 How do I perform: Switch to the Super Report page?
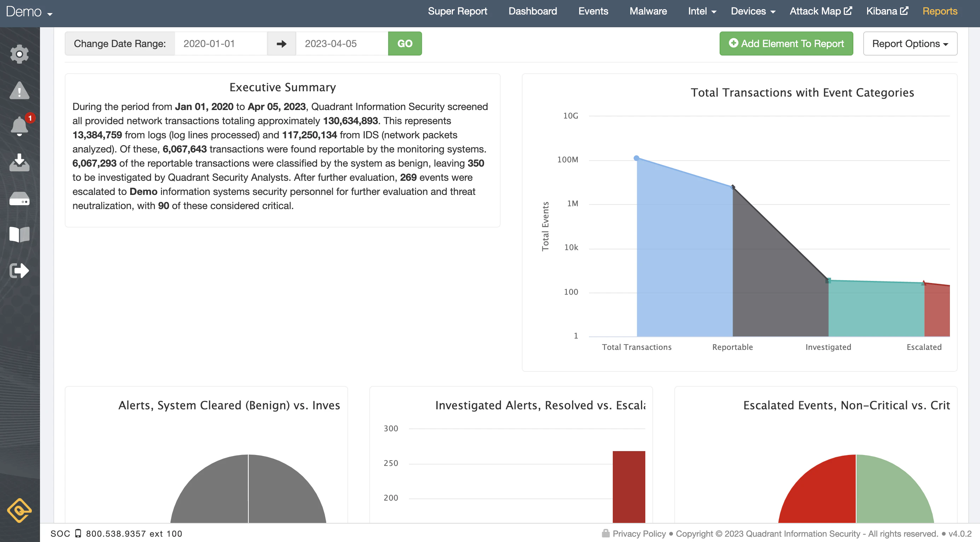click(457, 11)
